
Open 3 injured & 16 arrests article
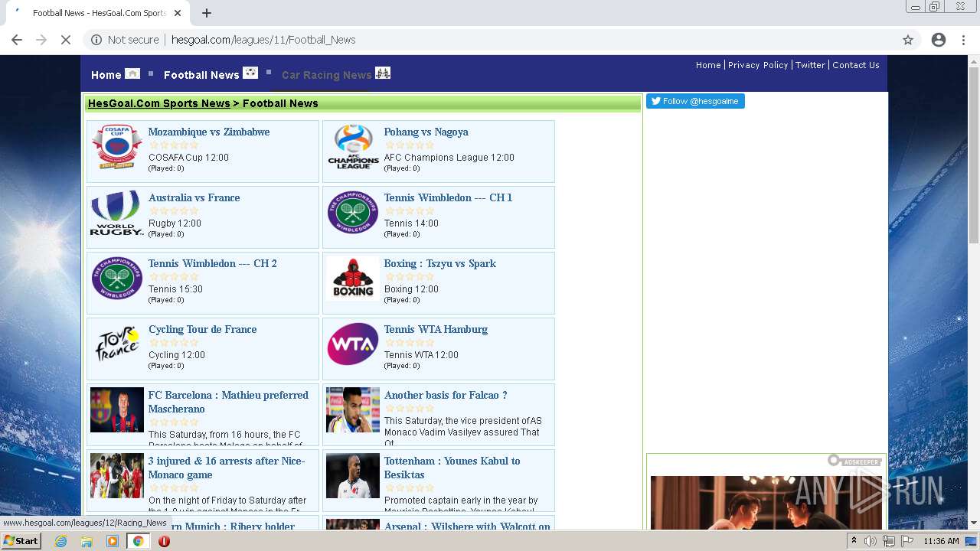click(x=227, y=468)
